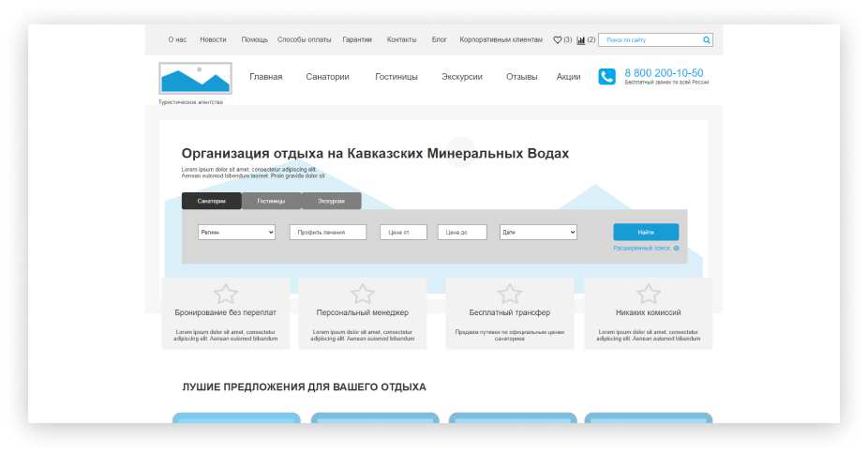Click the magnifier search icon
Image resolution: width=868 pixels, height=455 pixels.
click(x=707, y=40)
